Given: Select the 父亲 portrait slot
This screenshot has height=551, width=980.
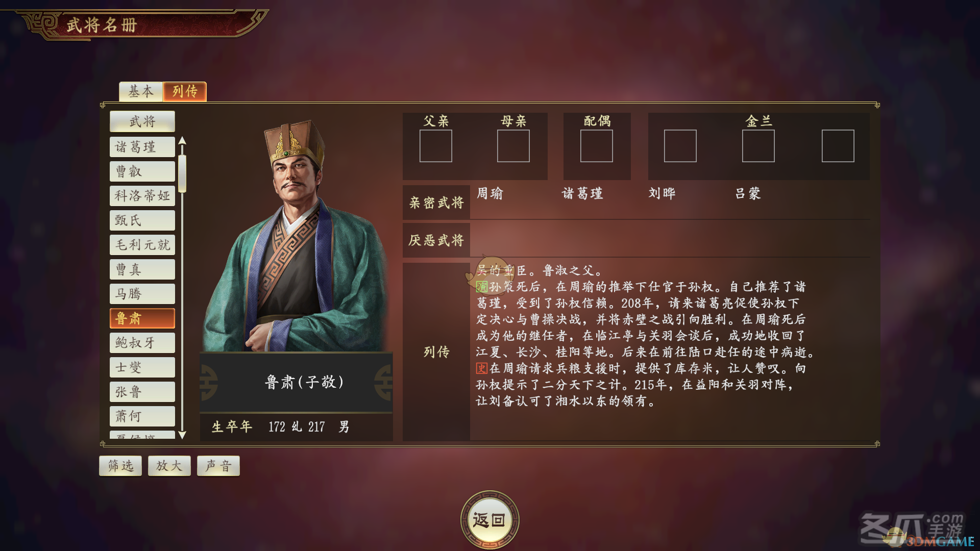Looking at the screenshot, I should coord(435,146).
